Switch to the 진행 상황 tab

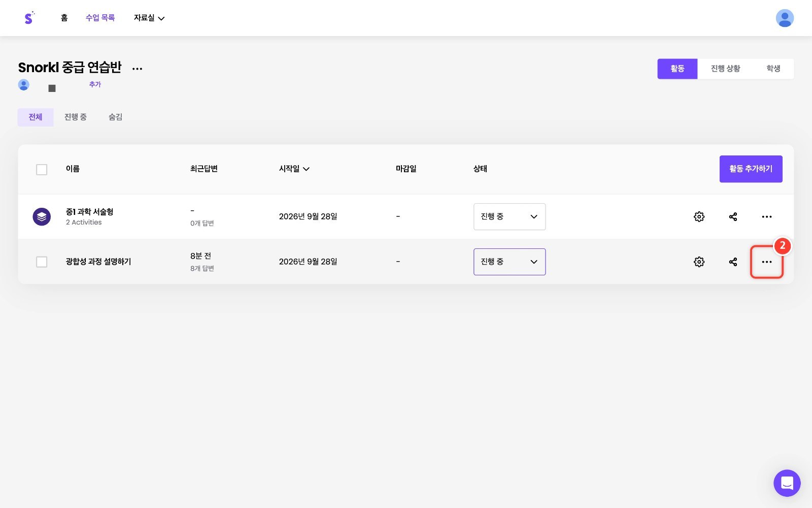725,69
